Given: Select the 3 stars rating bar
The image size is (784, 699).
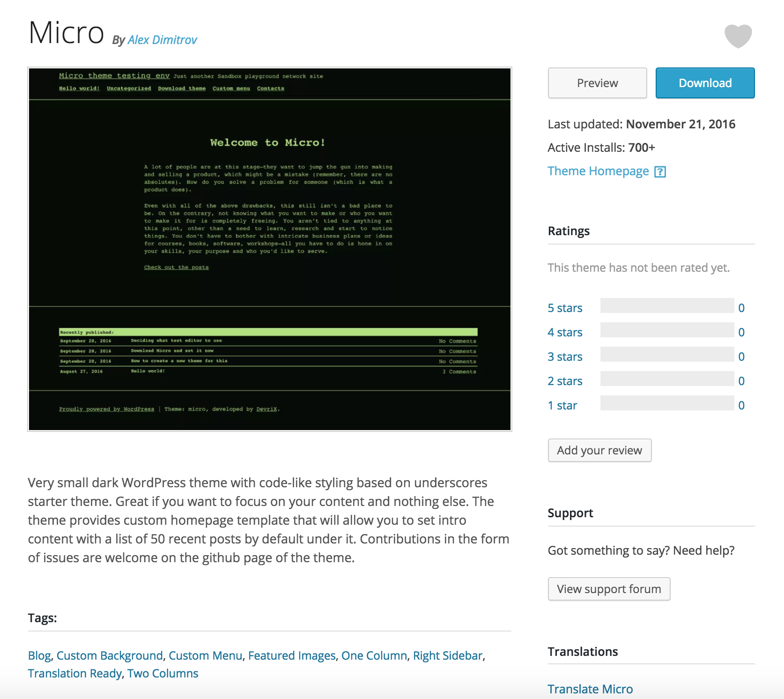Looking at the screenshot, I should point(667,355).
